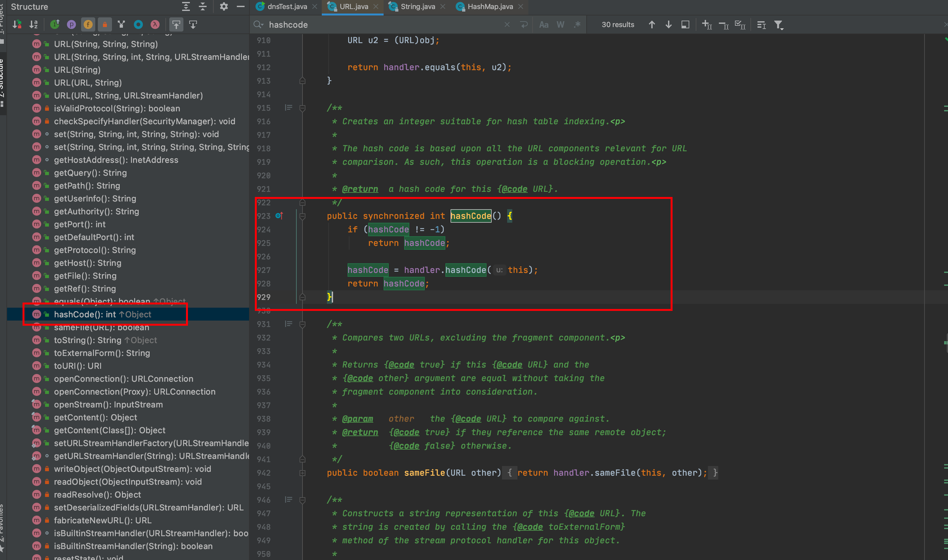The width and height of the screenshot is (948, 560).
Task: Switch to dnsTest.java tab
Action: pos(287,6)
